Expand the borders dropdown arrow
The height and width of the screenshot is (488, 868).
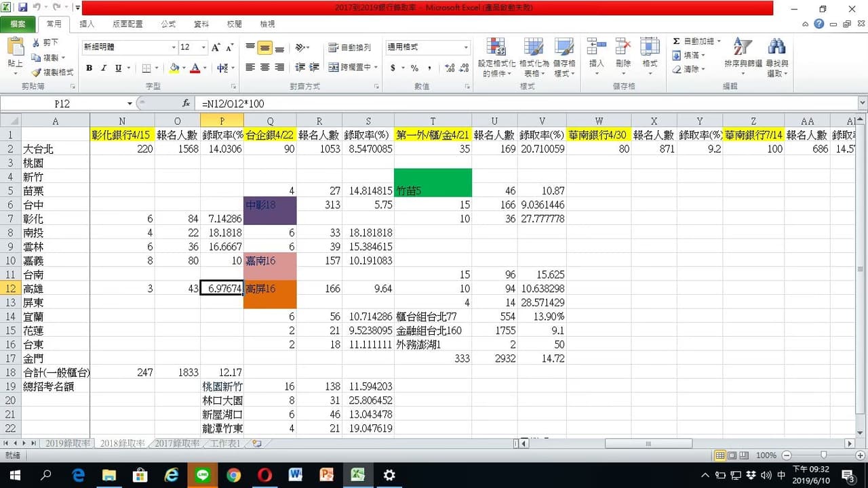coord(156,68)
